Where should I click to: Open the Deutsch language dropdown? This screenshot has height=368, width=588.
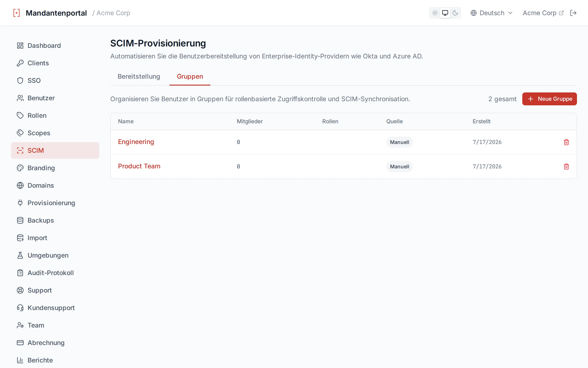coord(492,13)
